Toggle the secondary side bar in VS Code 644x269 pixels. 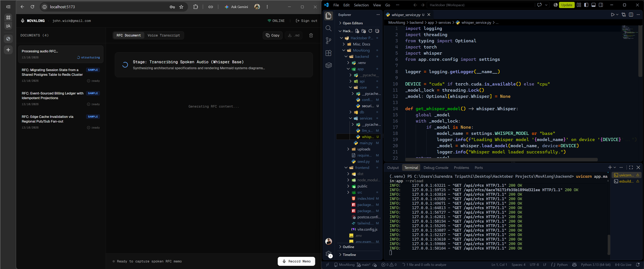601,5
